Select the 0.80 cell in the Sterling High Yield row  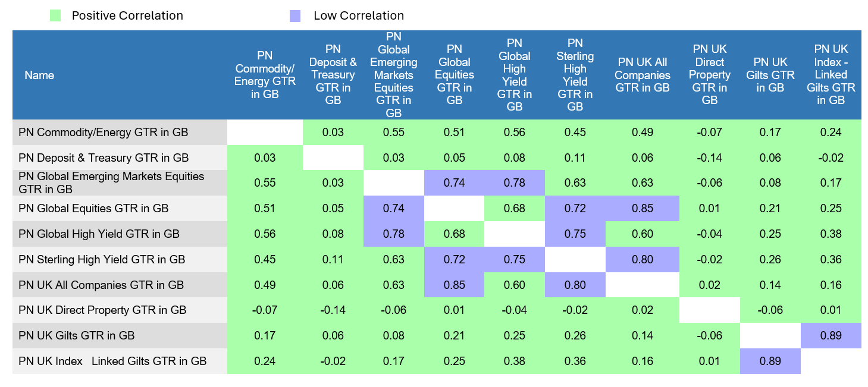click(643, 260)
